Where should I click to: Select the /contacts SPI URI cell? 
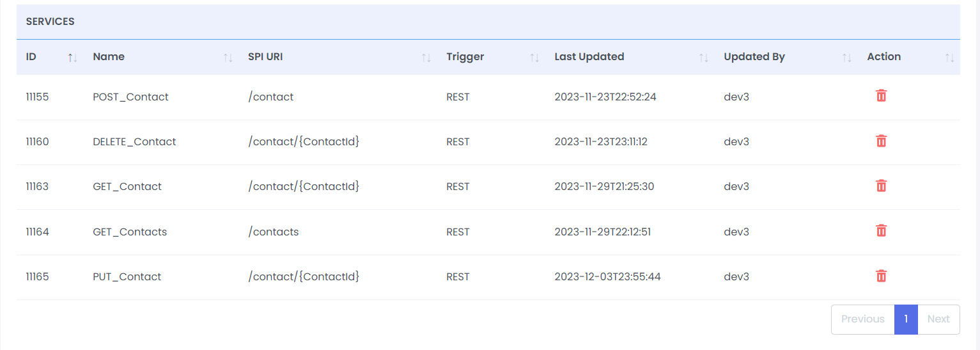click(x=274, y=232)
